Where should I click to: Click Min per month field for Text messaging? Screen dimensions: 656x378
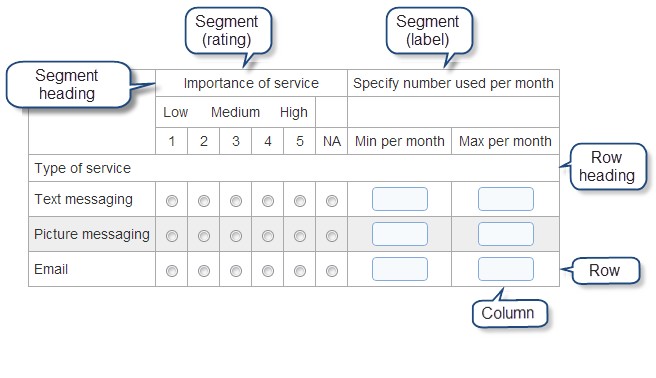click(400, 199)
